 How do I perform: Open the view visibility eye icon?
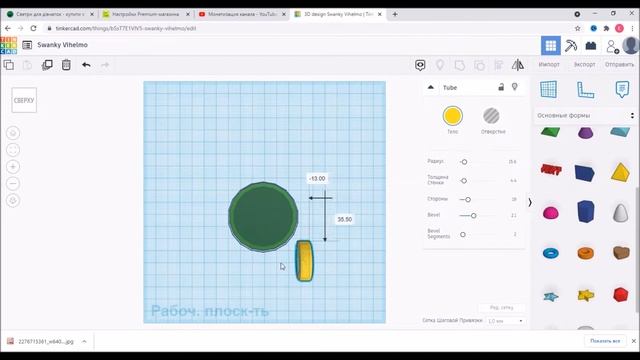pos(420,65)
